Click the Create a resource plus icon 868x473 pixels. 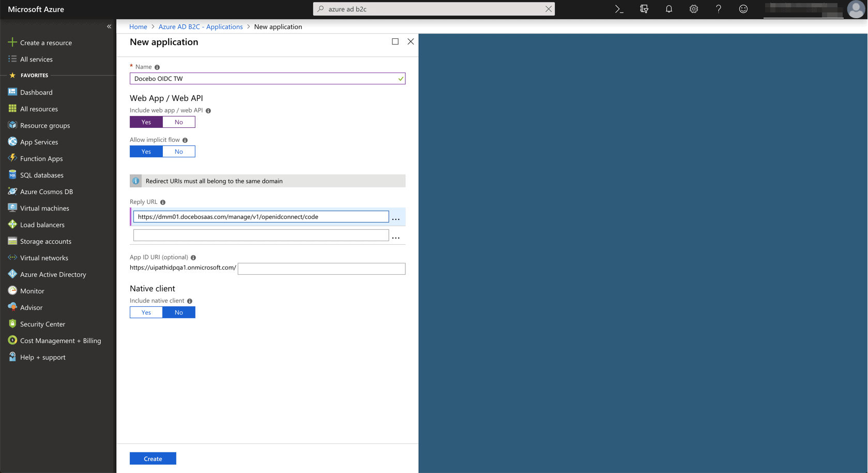[x=12, y=42]
